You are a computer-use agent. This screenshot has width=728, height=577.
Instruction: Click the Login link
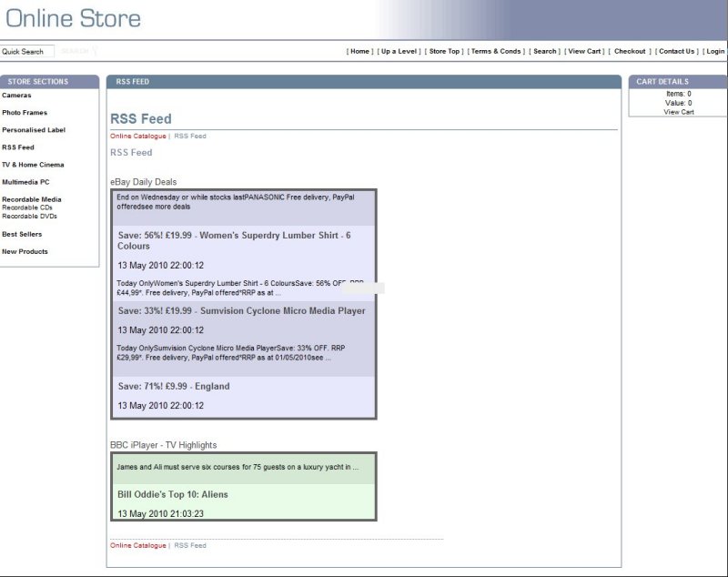point(715,52)
